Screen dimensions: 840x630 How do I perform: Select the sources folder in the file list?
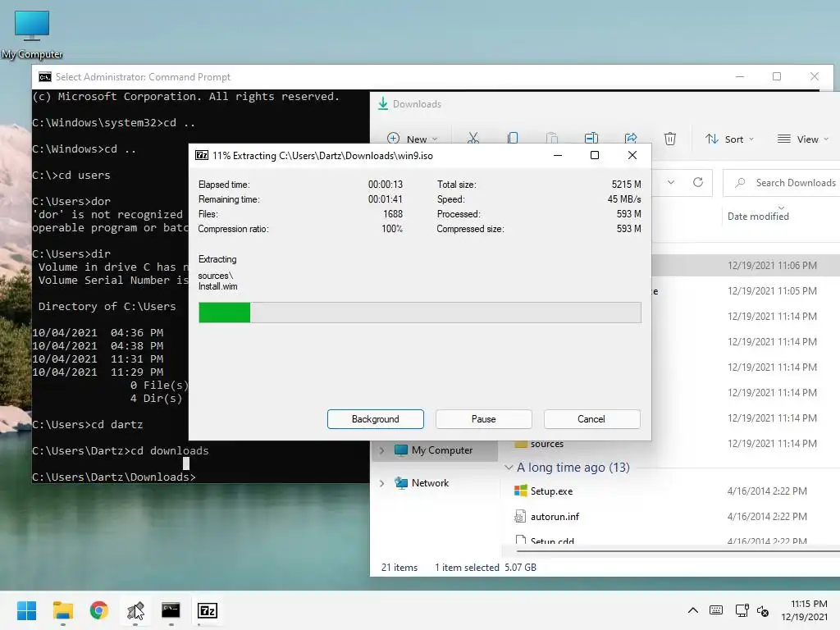tap(546, 444)
